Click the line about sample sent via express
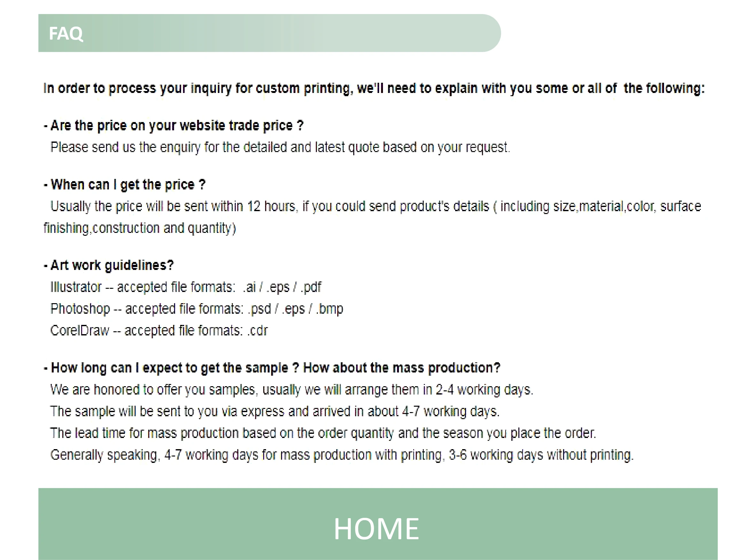 click(x=274, y=411)
